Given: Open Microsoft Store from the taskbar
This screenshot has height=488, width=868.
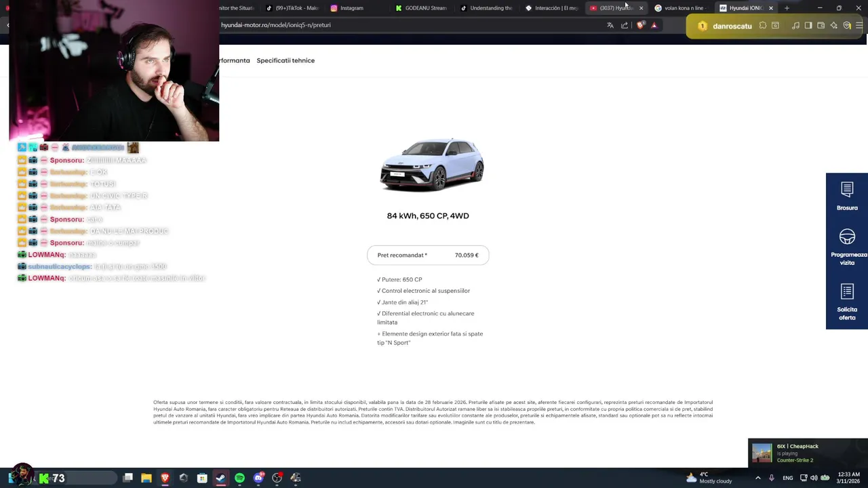Looking at the screenshot, I should tap(202, 478).
